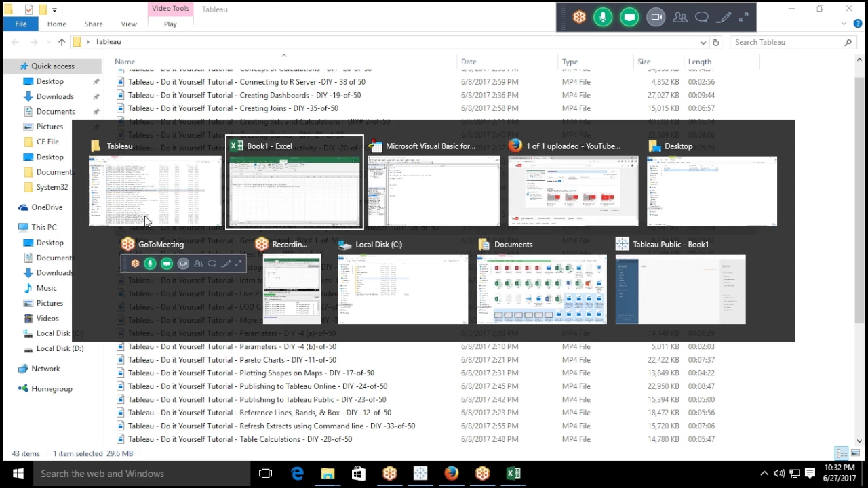Open Excel from taskbar
This screenshot has height=488, width=868.
click(513, 474)
